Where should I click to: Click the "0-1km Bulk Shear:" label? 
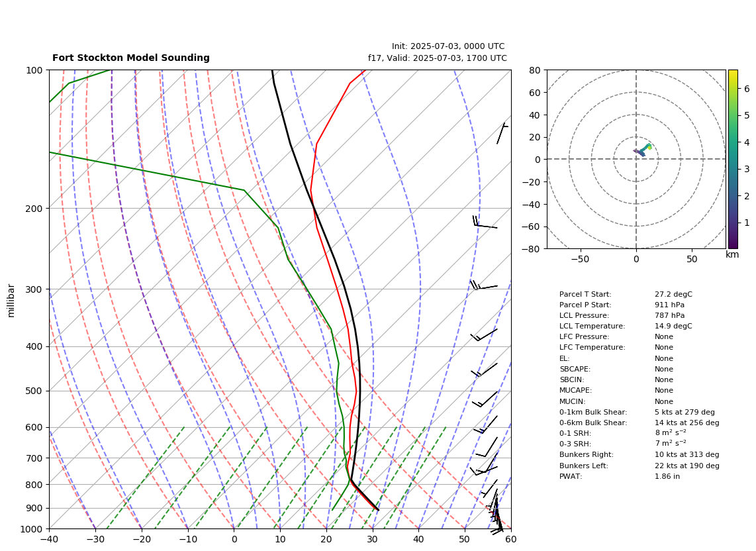[594, 412]
